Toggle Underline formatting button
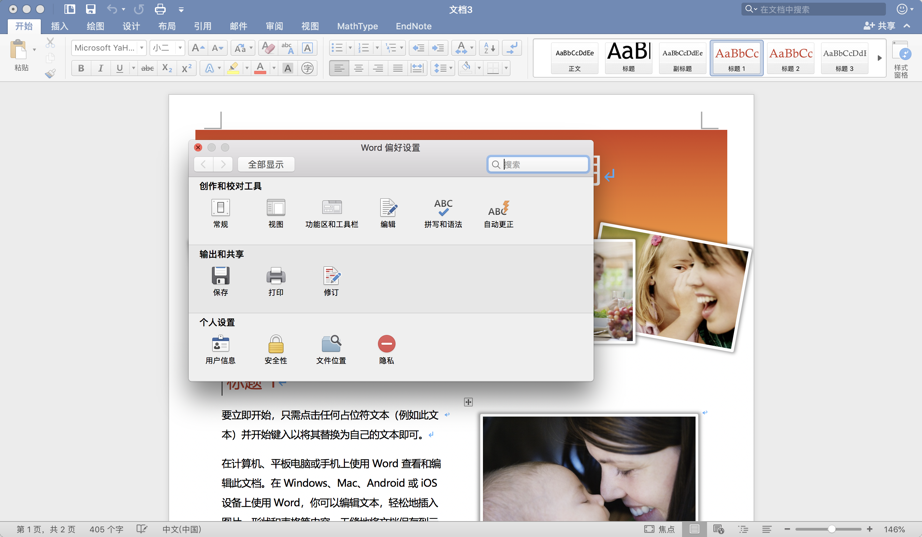This screenshot has height=537, width=922. tap(119, 68)
